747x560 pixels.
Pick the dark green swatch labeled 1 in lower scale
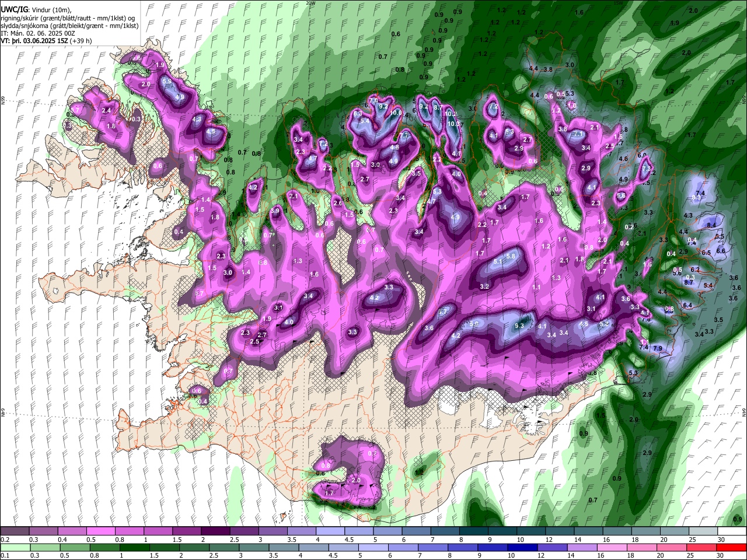pos(135,548)
